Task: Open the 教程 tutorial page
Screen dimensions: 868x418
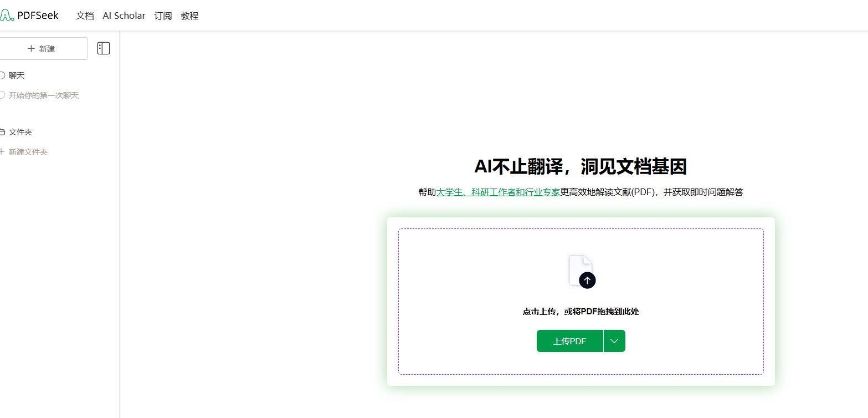Action: (x=189, y=16)
